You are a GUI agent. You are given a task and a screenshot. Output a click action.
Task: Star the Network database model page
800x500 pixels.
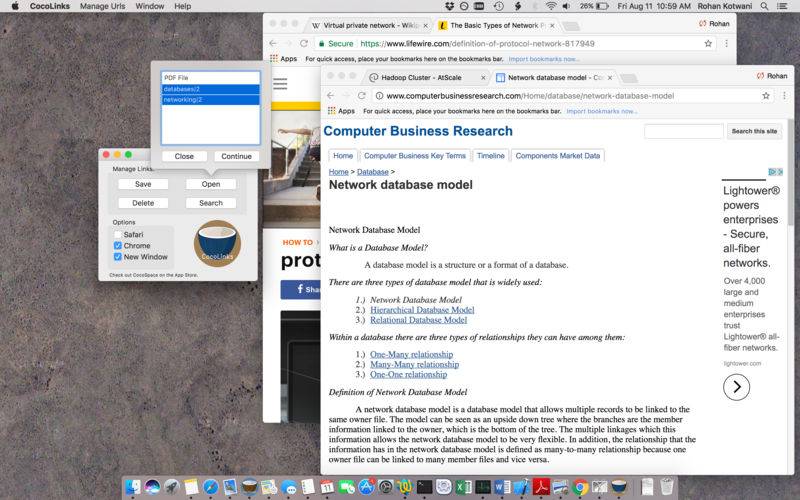click(x=766, y=96)
